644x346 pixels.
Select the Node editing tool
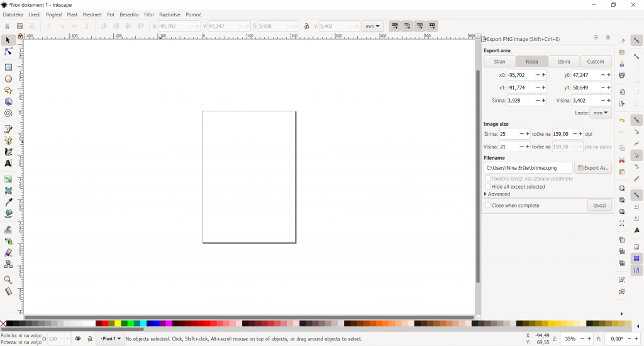(8, 52)
